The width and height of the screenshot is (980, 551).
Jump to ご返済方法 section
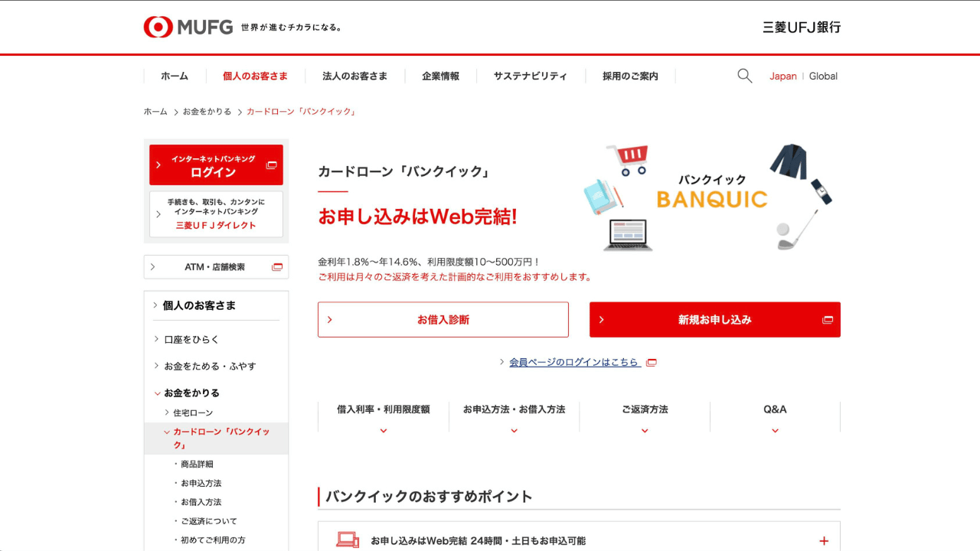click(645, 417)
